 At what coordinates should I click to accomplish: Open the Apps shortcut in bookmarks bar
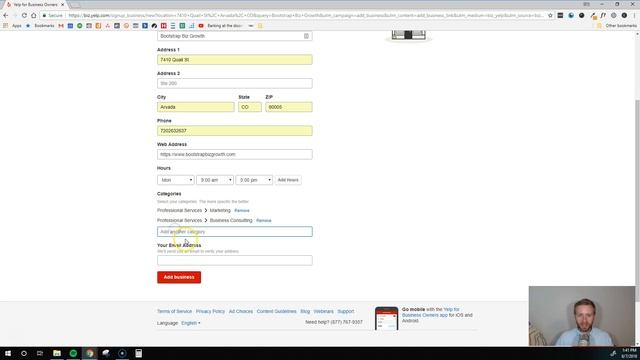point(13,26)
